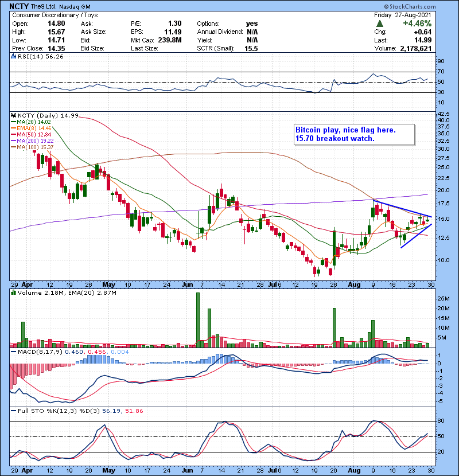459x476 pixels.
Task: Click the 'Consumer Discretionary / Toys' sector text
Action: 55,15
